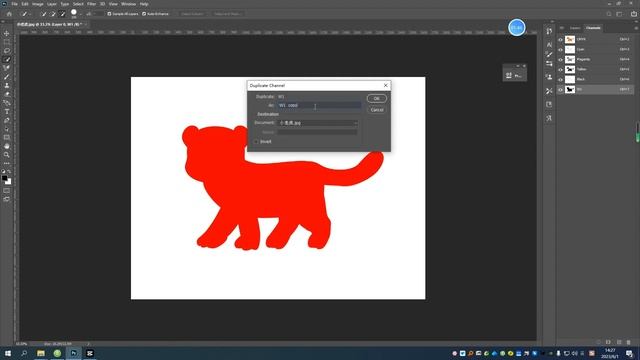Open Photoshop from the Windows taskbar
Image resolution: width=640 pixels, height=360 pixels.
(73, 353)
